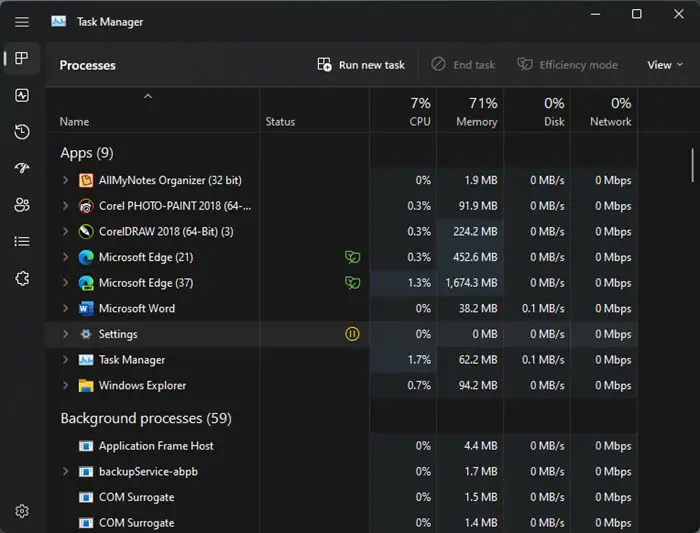700x533 pixels.
Task: Open the Details list sidebar icon
Action: coord(22,242)
